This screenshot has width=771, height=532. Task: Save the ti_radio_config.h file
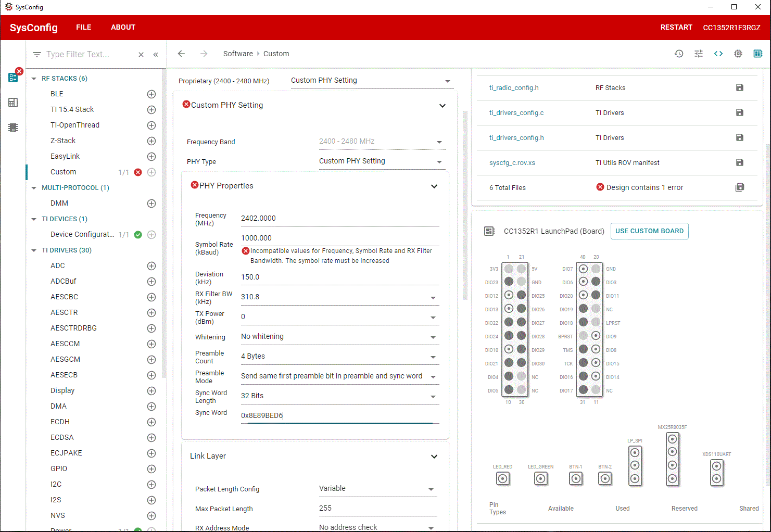click(x=740, y=87)
